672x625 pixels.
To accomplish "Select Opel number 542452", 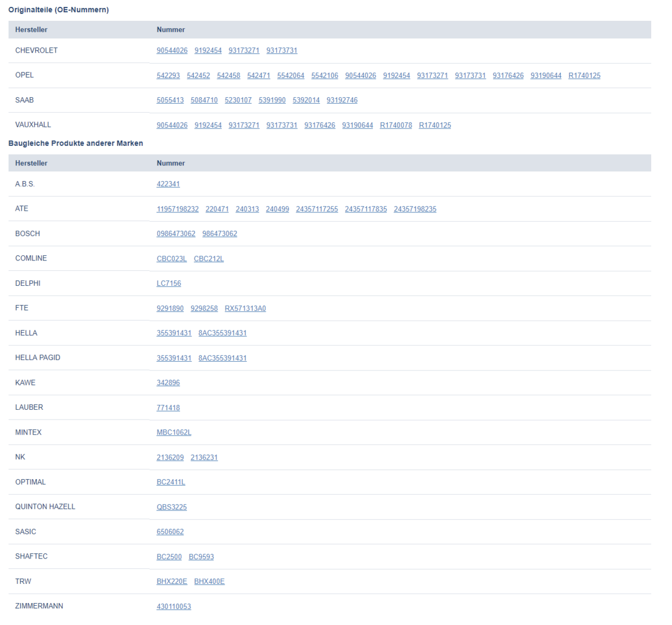I will (199, 75).
